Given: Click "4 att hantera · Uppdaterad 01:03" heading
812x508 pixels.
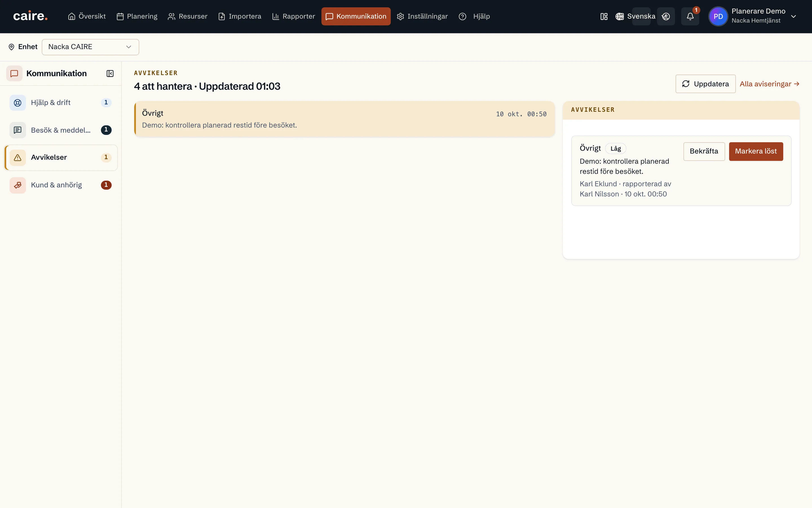Looking at the screenshot, I should (207, 86).
